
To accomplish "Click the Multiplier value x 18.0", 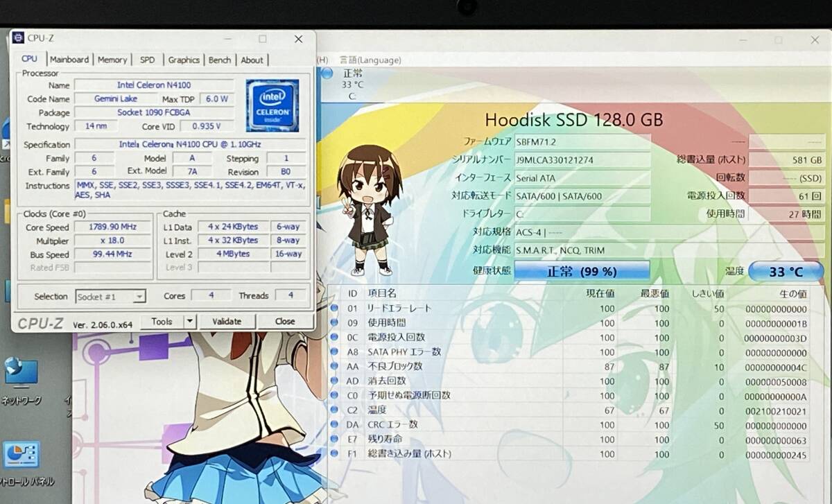I will pyautogui.click(x=113, y=241).
